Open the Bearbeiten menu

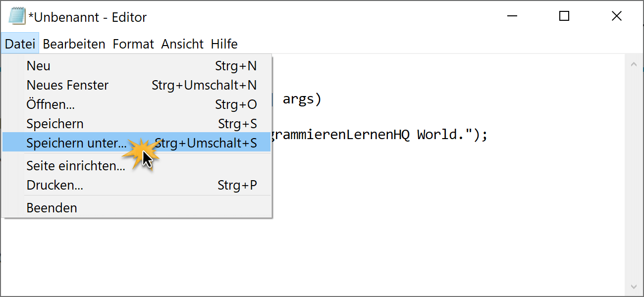point(74,44)
